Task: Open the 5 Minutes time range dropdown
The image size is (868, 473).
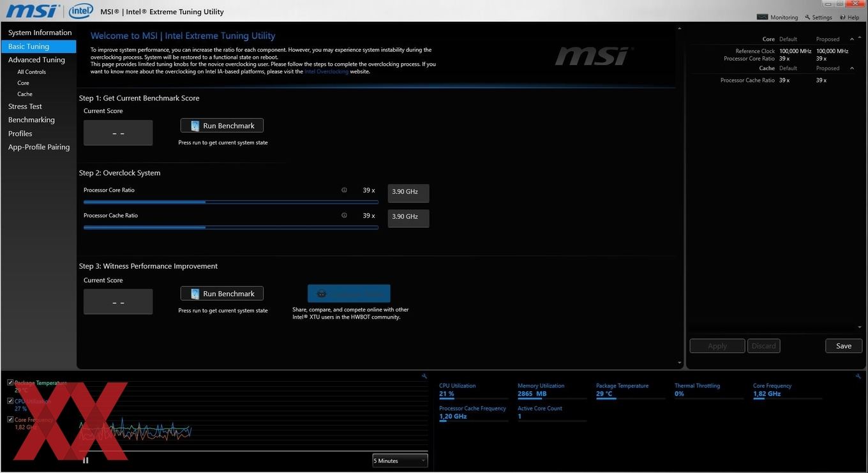Action: (x=400, y=460)
